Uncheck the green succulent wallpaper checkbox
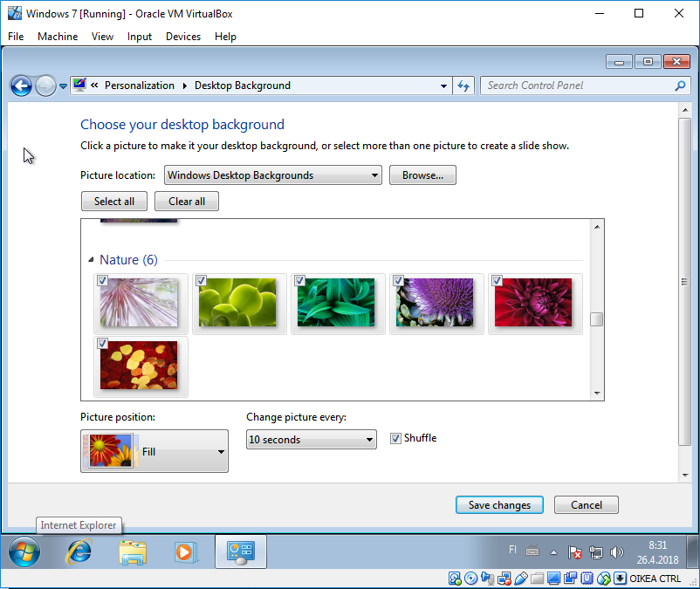Image resolution: width=700 pixels, height=589 pixels. tap(201, 280)
